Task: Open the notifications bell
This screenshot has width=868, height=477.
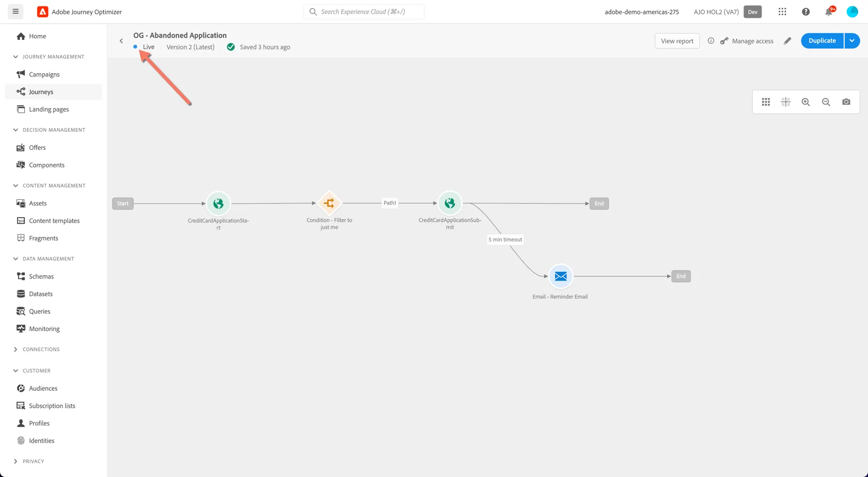Action: tap(829, 12)
